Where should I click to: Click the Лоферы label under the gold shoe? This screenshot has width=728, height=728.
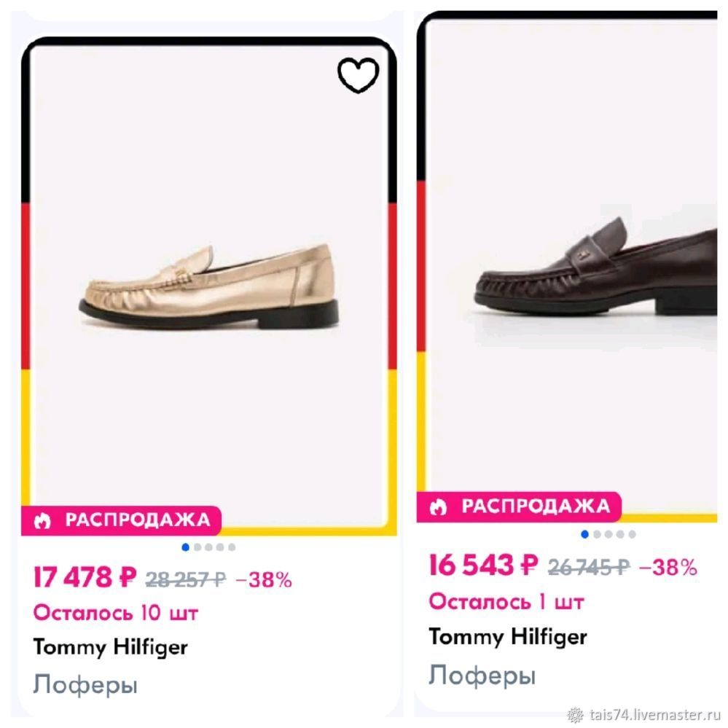click(85, 685)
